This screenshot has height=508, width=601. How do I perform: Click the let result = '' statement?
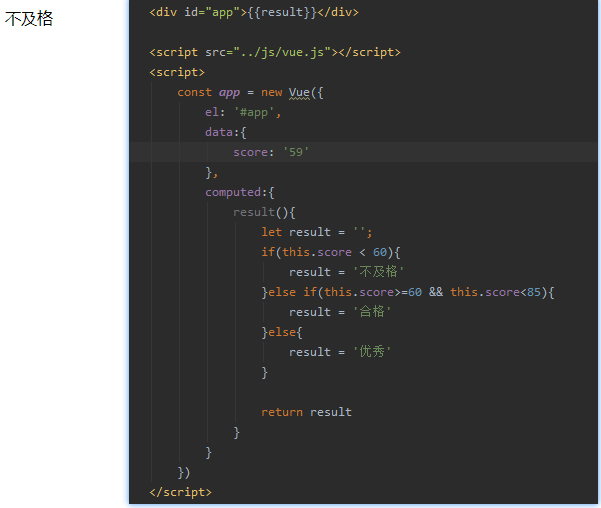point(317,232)
